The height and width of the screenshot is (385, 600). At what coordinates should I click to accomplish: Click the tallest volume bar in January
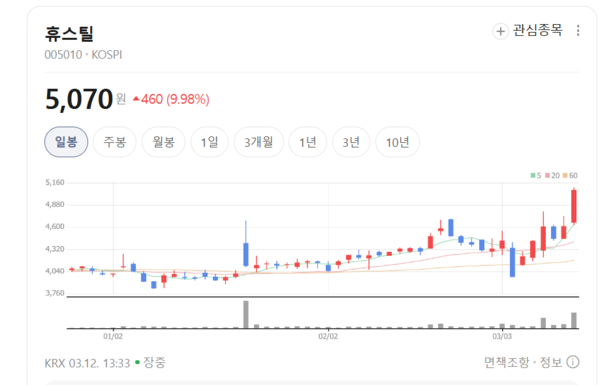point(246,315)
